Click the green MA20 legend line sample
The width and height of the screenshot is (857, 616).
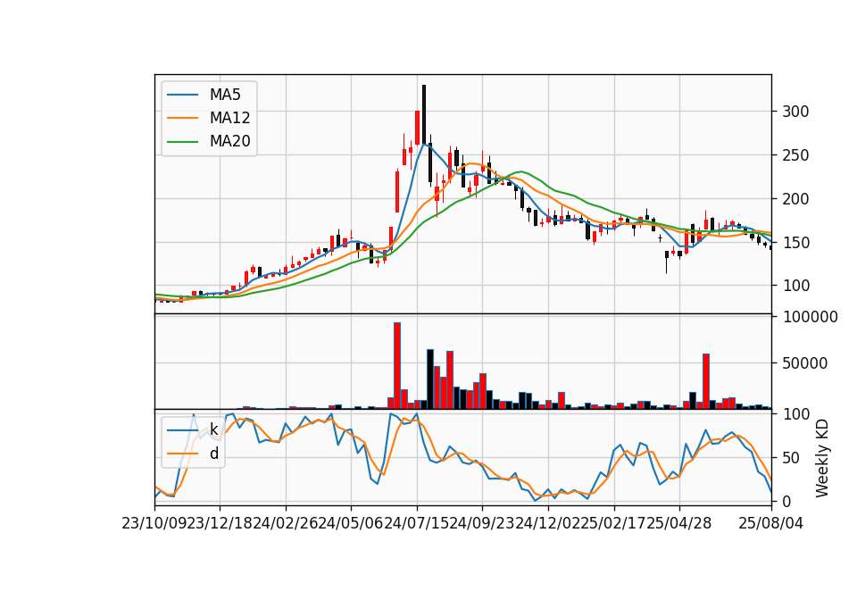point(182,142)
